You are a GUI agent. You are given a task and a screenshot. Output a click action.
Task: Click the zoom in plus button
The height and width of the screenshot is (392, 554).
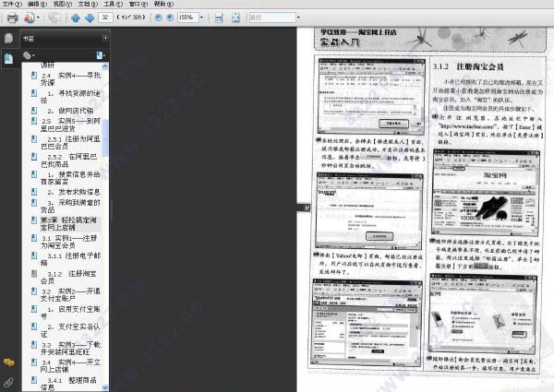[x=170, y=18]
